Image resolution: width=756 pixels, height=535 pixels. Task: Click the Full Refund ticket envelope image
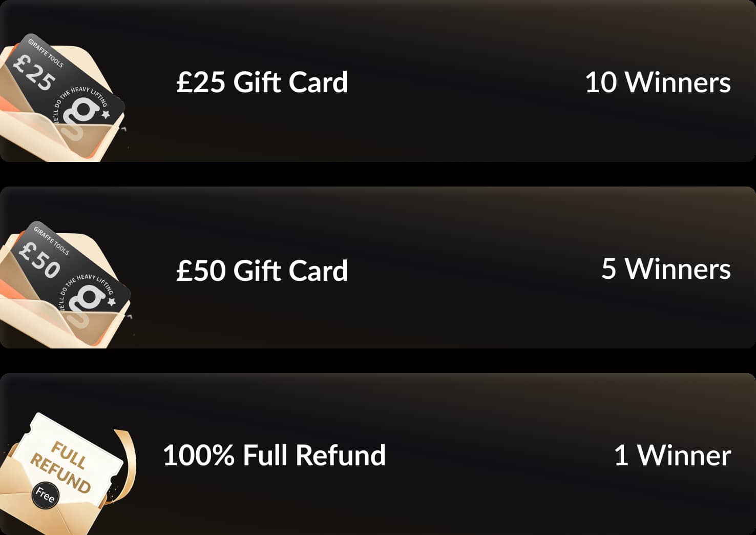click(x=68, y=474)
